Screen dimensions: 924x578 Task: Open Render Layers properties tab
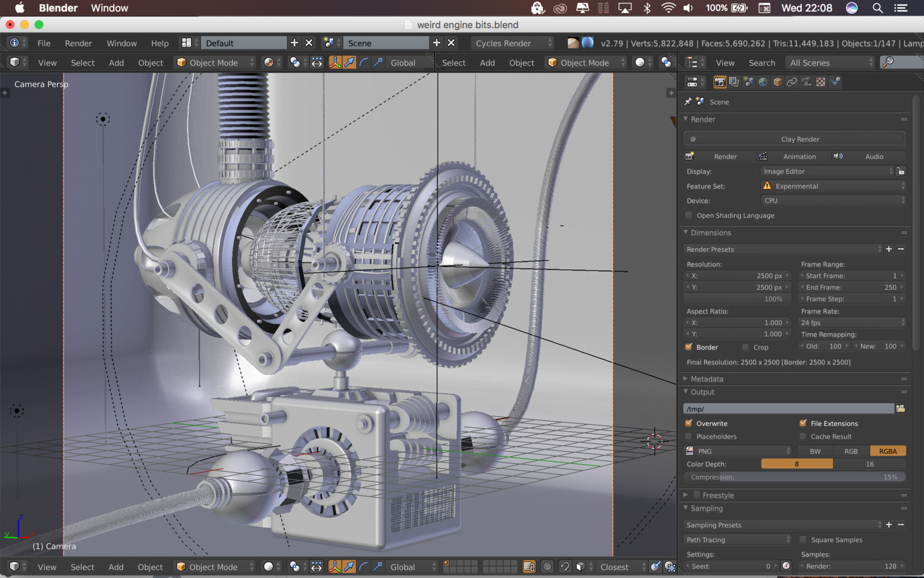734,82
